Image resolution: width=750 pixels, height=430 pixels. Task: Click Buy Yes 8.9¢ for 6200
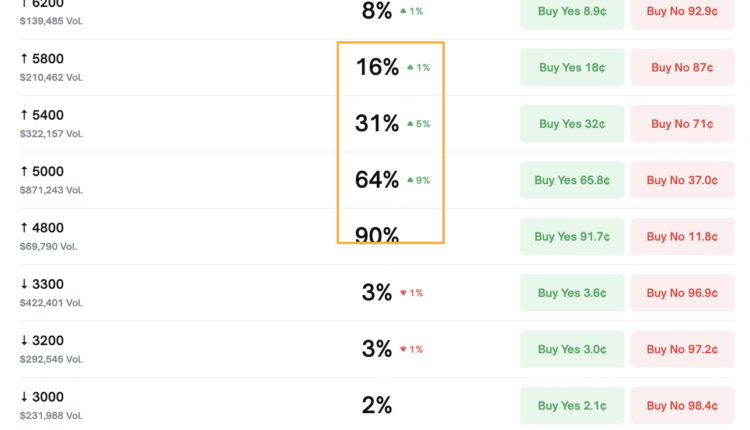(x=572, y=12)
